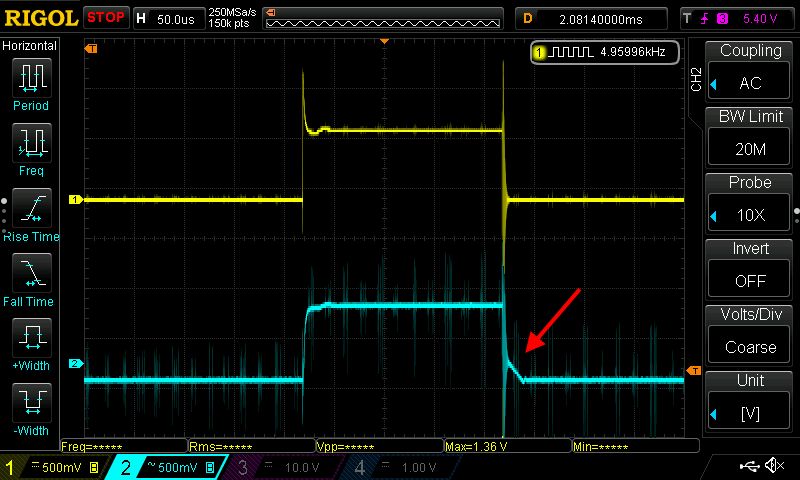Click the horizontal trigger point marker at top center
The height and width of the screenshot is (480, 800).
point(385,41)
